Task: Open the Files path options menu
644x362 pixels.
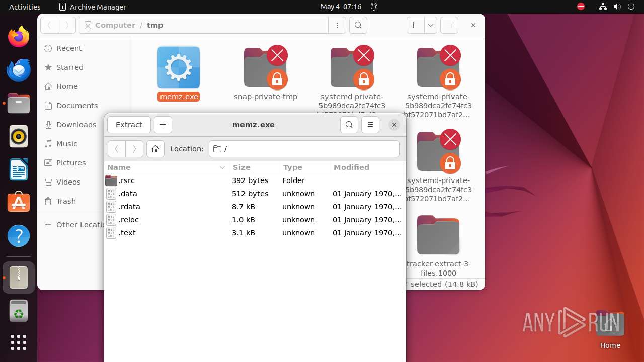Action: [x=337, y=25]
